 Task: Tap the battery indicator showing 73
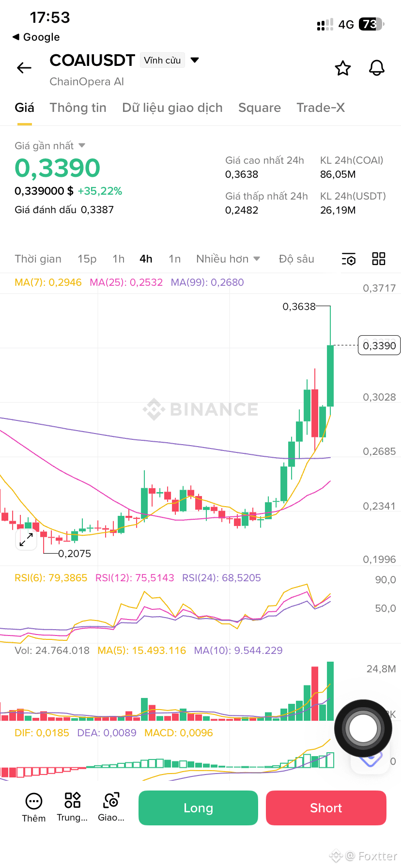tap(371, 24)
